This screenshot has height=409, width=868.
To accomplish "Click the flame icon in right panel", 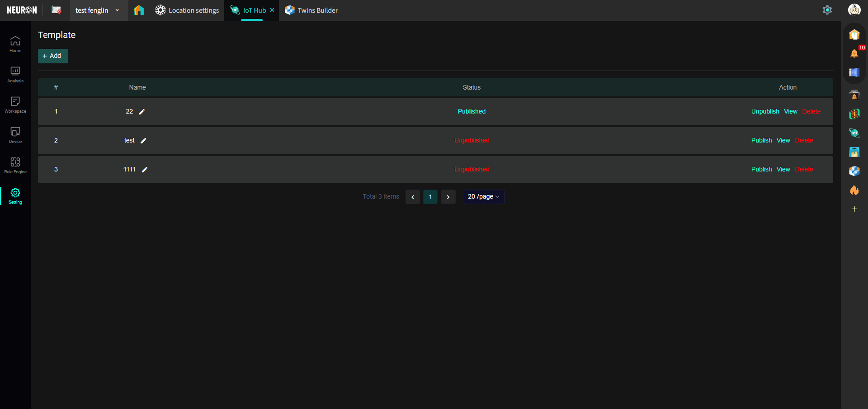I will pos(854,190).
